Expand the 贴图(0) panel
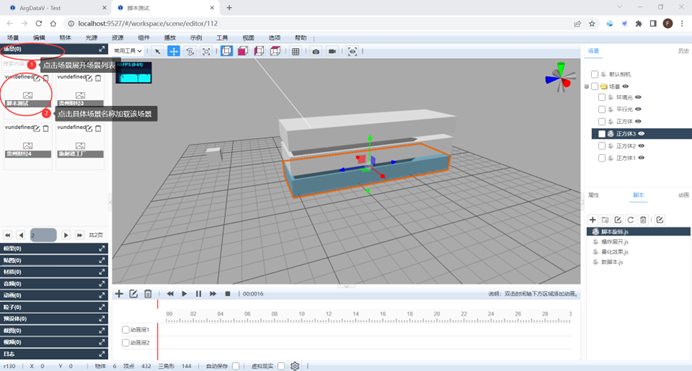Viewport: 692px width, 371px height. click(x=102, y=260)
